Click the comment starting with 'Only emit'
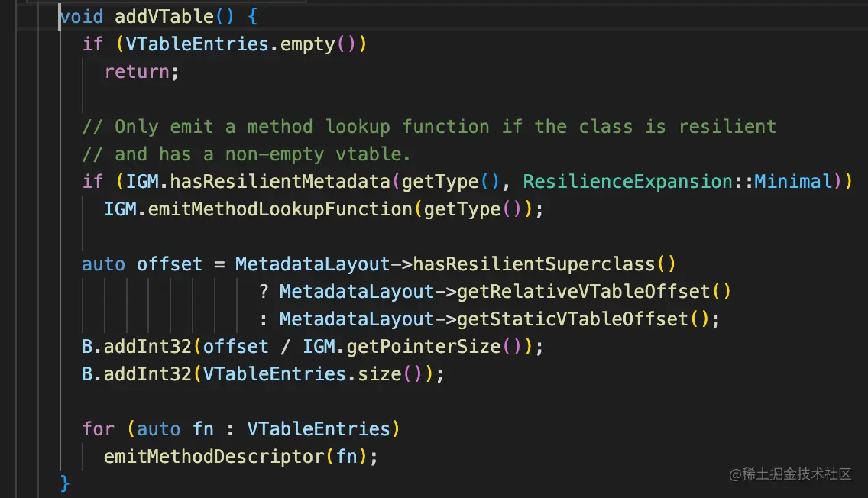 pos(429,126)
